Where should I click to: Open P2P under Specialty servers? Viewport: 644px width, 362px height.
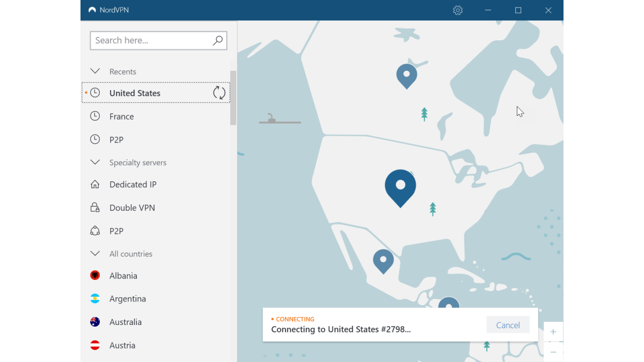[156, 231]
